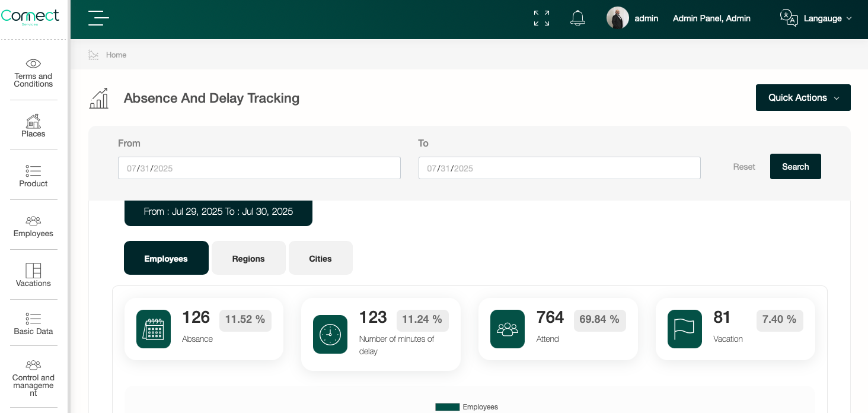
Task: Go to Home via the breadcrumb link
Action: tap(116, 55)
